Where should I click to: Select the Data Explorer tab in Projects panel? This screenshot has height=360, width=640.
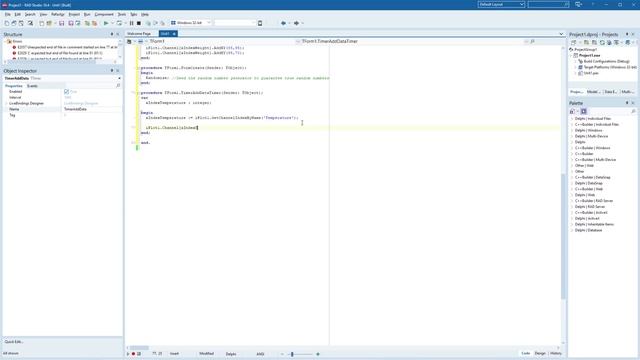611,92
